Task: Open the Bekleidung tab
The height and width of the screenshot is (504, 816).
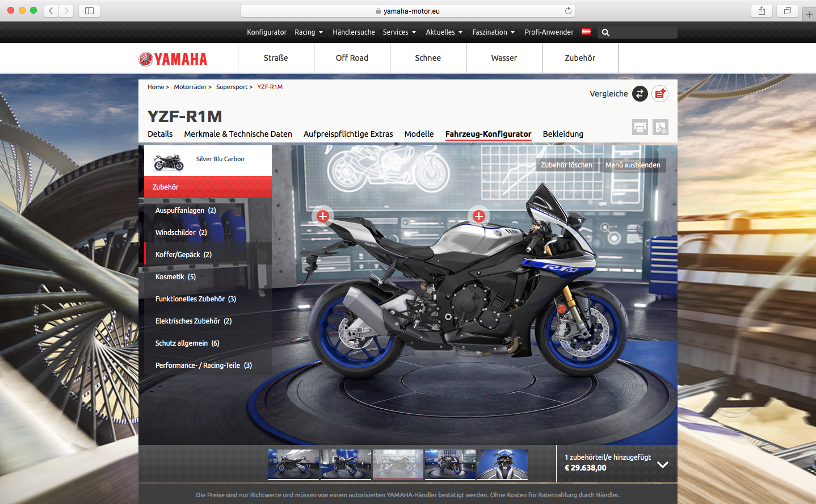Action: pyautogui.click(x=563, y=134)
